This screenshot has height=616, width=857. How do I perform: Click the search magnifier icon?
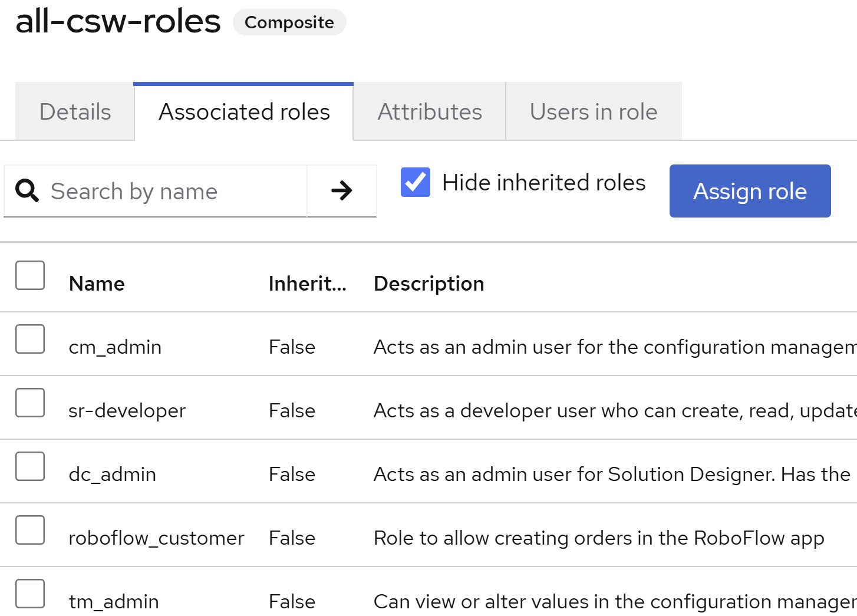tap(27, 191)
